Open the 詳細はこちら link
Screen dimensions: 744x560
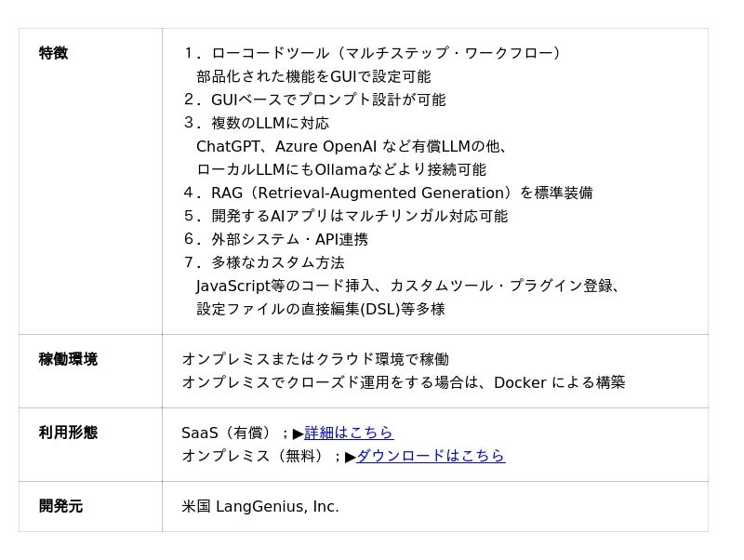[x=349, y=433]
